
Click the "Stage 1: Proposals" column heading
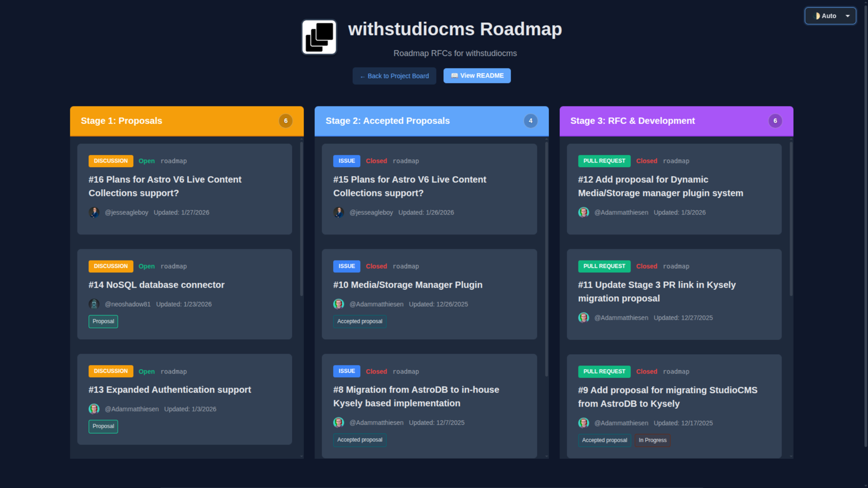pos(122,121)
